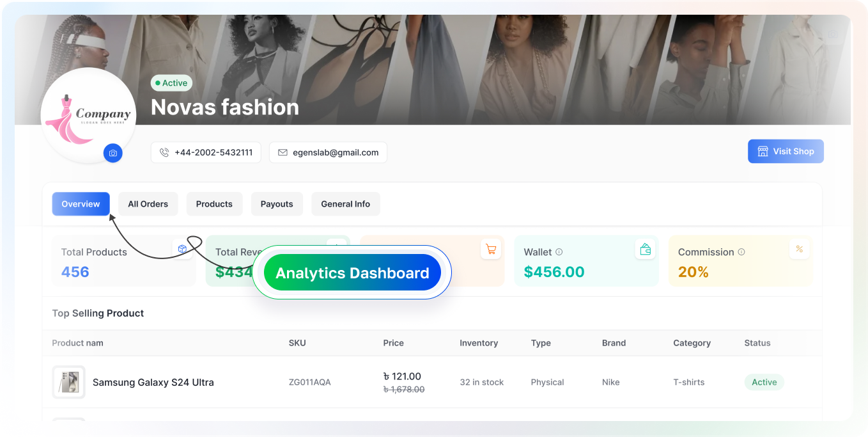
Task: Click the cart icon on orders card
Action: tap(491, 250)
